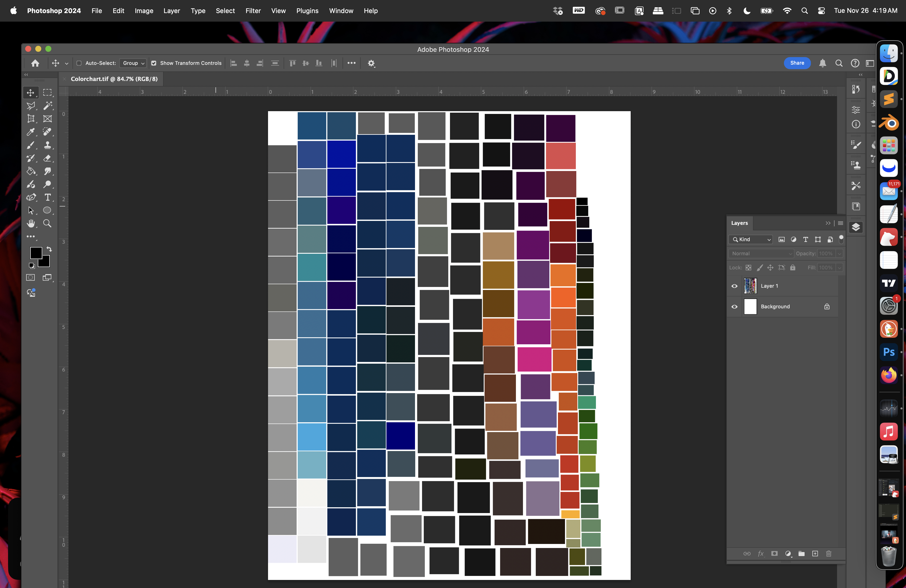Toggle pixel layer filter in Layers panel
The width and height of the screenshot is (906, 588).
[x=781, y=240]
